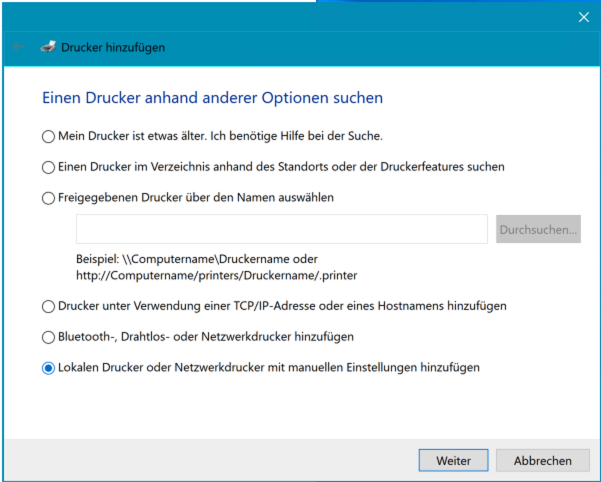
Task: Click the back arrow in the title bar
Action: click(x=17, y=47)
